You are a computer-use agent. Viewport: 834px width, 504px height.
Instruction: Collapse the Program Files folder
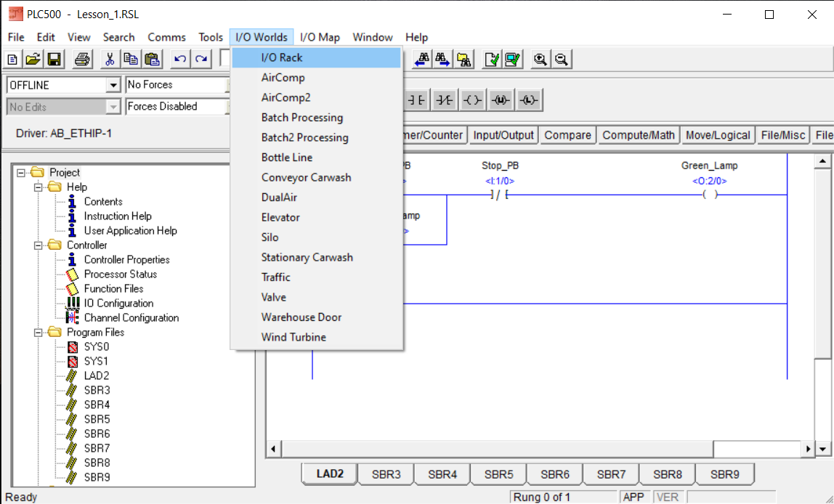tap(39, 333)
